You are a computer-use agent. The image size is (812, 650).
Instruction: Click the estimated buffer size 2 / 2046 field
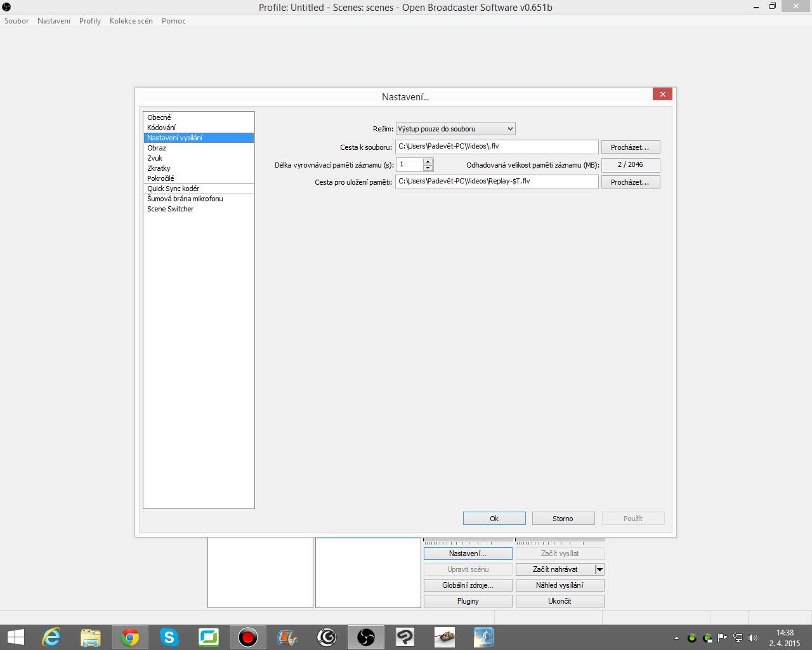pyautogui.click(x=630, y=164)
